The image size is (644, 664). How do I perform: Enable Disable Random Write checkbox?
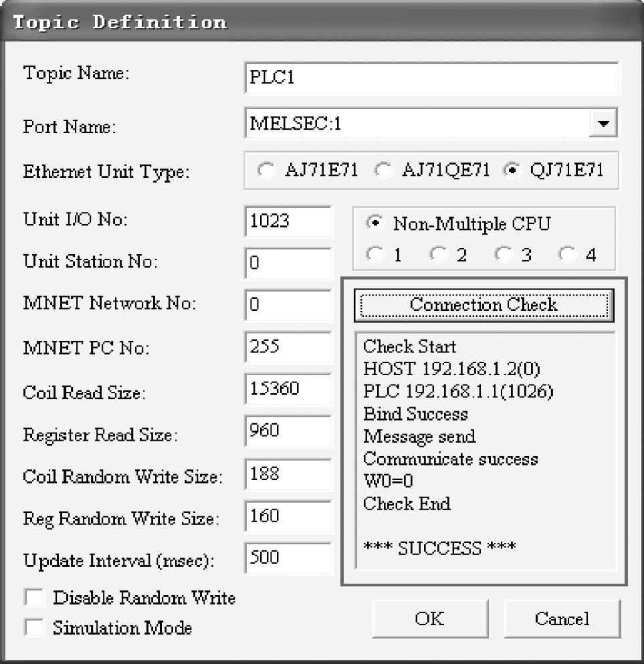[x=34, y=597]
